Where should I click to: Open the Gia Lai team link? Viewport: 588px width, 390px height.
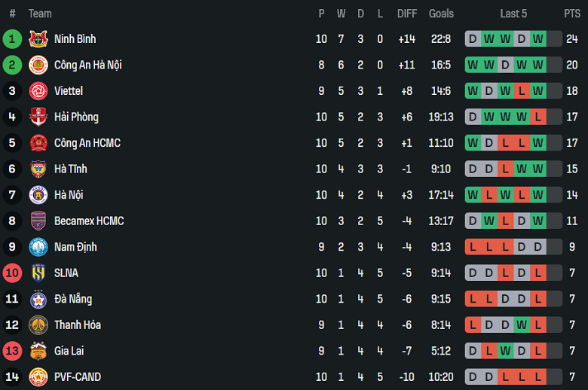tap(69, 351)
